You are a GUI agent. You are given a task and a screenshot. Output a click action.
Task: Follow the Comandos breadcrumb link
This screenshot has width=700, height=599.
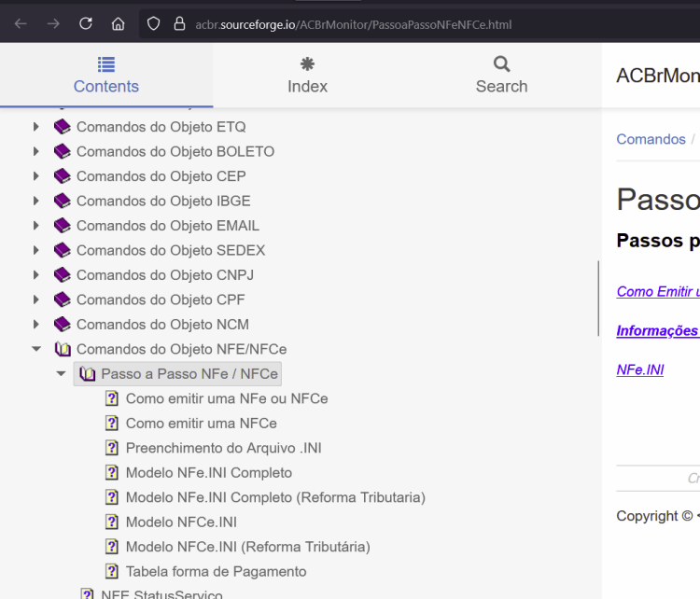[x=651, y=139]
